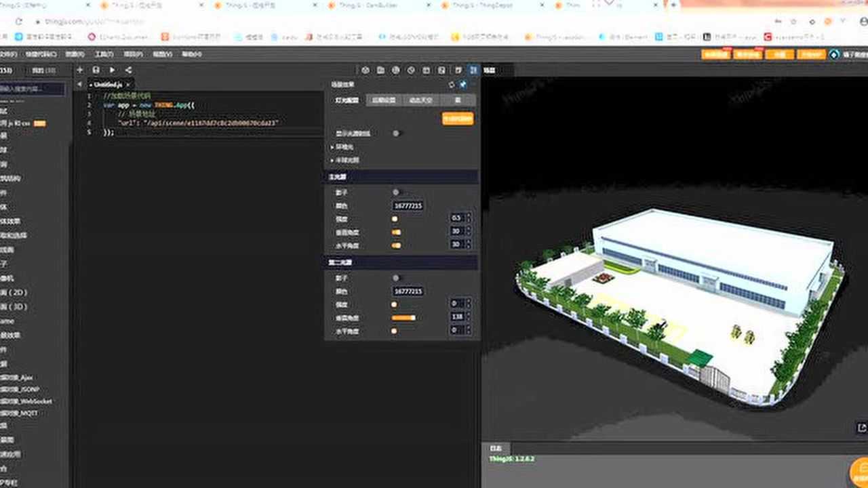The image size is (868, 488).
Task: Click the Share icon in the editor toolbar
Action: point(129,70)
